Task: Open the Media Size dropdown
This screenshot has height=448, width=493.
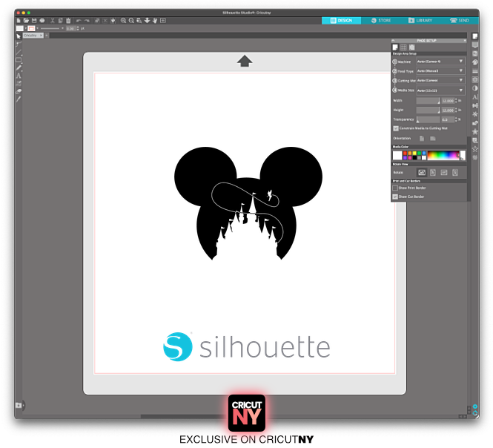Action: pyautogui.click(x=440, y=90)
